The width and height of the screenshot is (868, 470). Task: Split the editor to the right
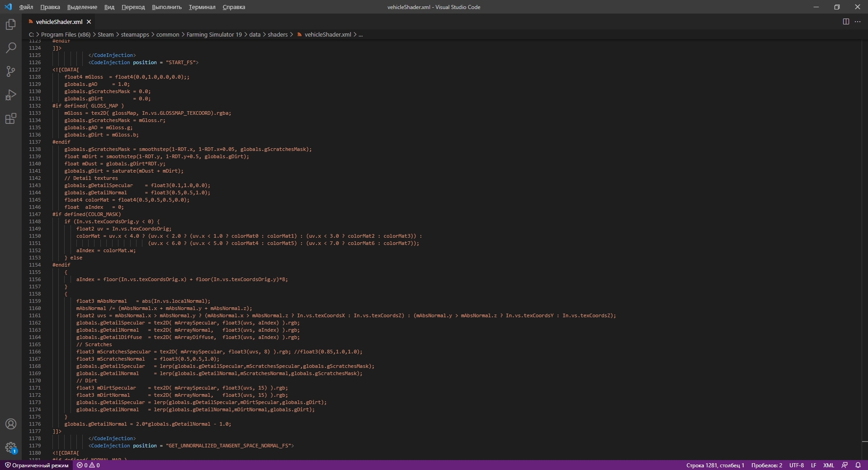pyautogui.click(x=846, y=22)
